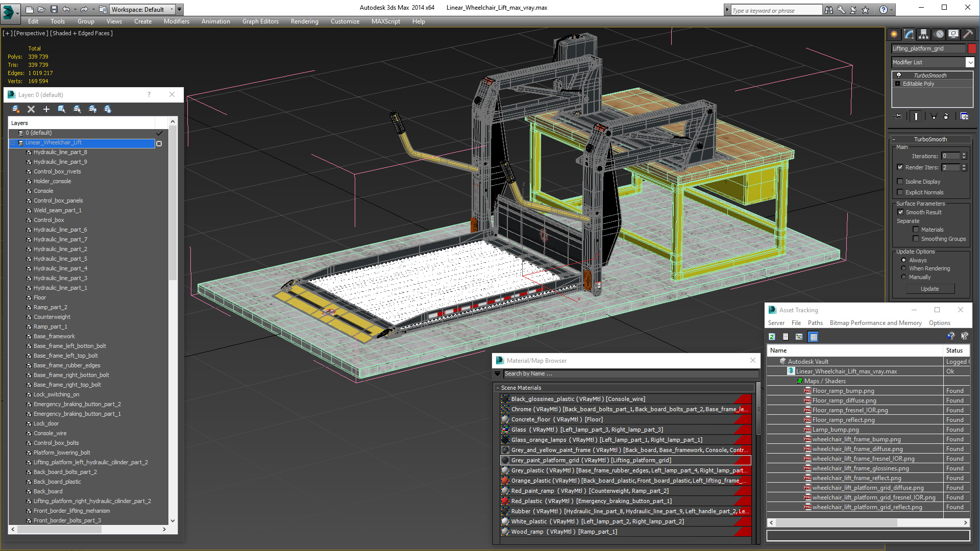Click Refresh icon in Asset Tracking toolbar

tap(772, 337)
